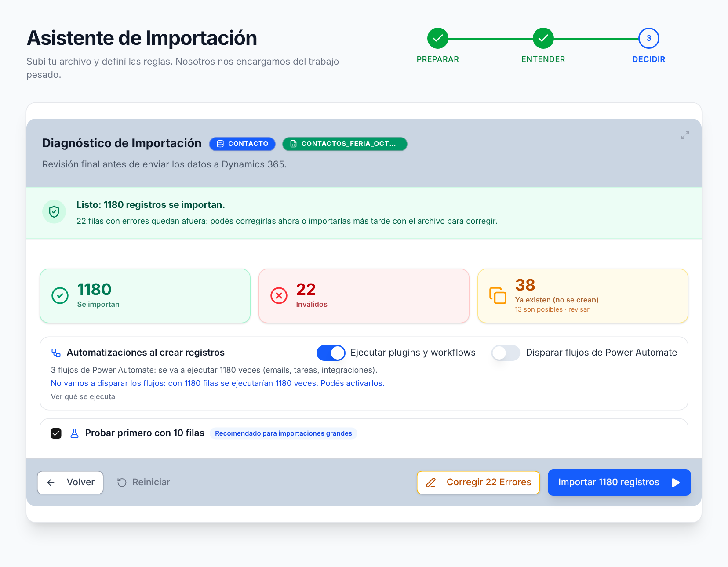Click the Diagnóstico de Importación heading
The width and height of the screenshot is (728, 567).
tap(122, 143)
